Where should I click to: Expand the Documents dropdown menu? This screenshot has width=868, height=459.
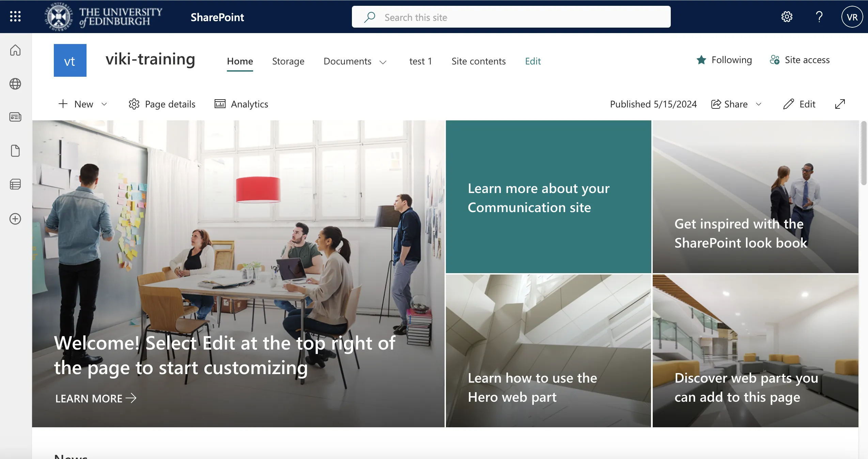pyautogui.click(x=383, y=62)
